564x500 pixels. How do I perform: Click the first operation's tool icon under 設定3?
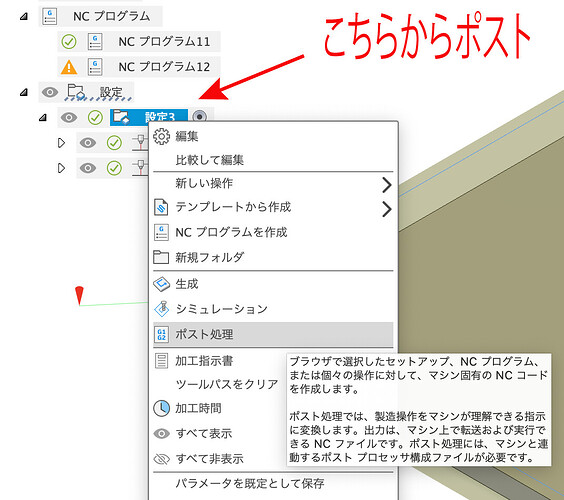140,143
